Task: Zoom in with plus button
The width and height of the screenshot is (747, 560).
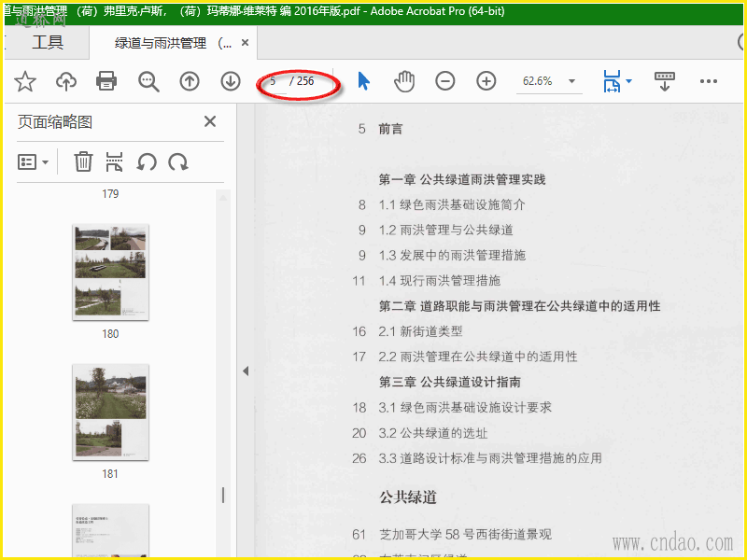Action: (486, 81)
